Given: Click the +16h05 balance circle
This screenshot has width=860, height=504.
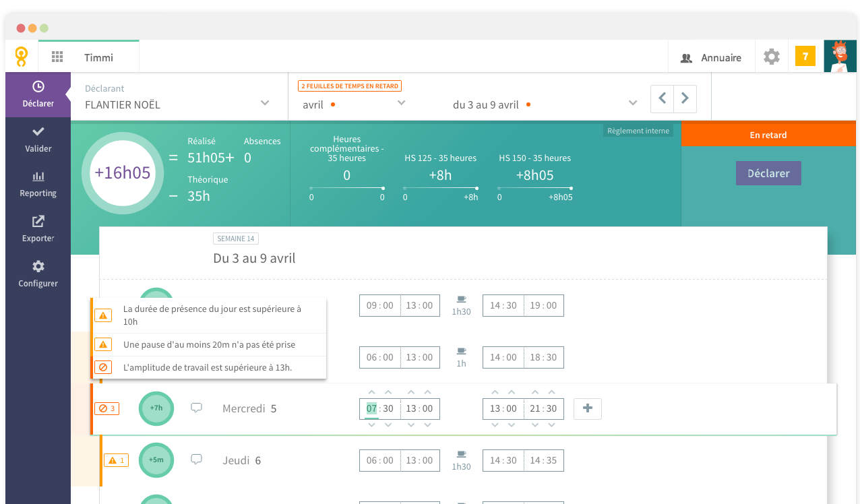Looking at the screenshot, I should 123,173.
